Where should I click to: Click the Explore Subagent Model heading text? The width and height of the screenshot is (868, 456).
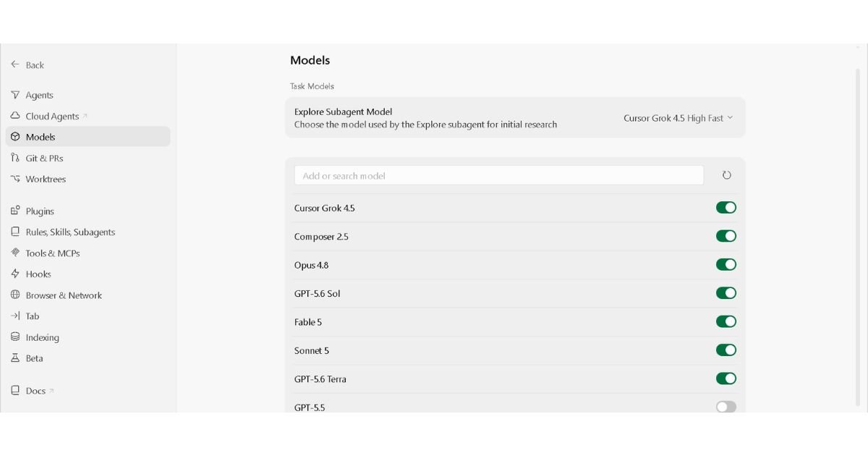coord(344,111)
